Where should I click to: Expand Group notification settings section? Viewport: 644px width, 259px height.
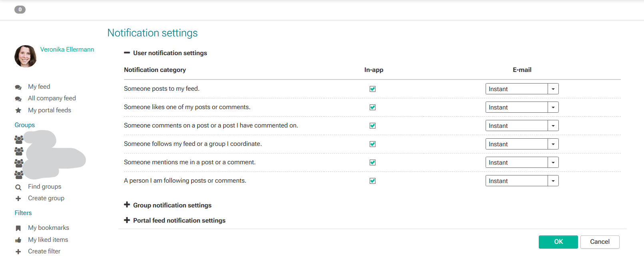pos(127,205)
